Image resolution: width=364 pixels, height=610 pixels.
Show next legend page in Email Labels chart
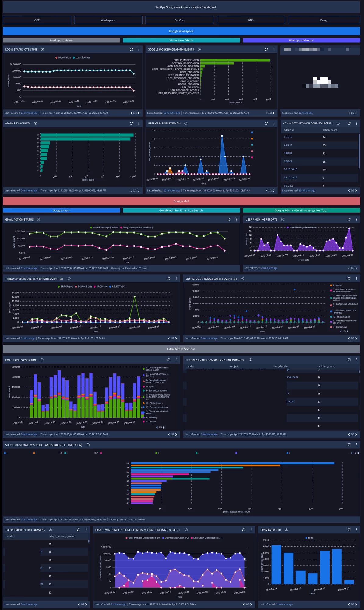[164, 427]
